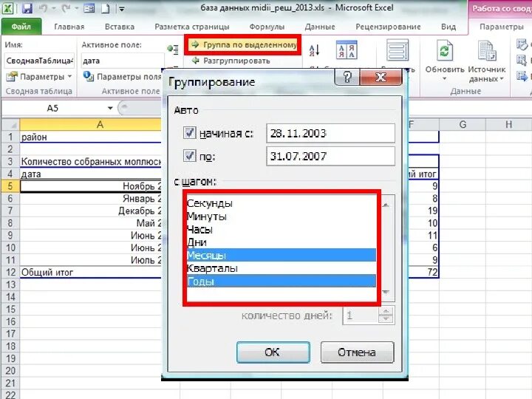
Task: Switch to the Данные tab
Action: click(x=320, y=27)
